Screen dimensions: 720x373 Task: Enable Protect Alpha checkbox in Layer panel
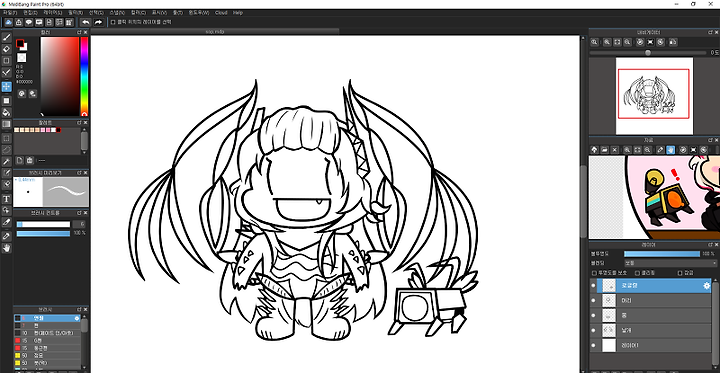click(594, 273)
